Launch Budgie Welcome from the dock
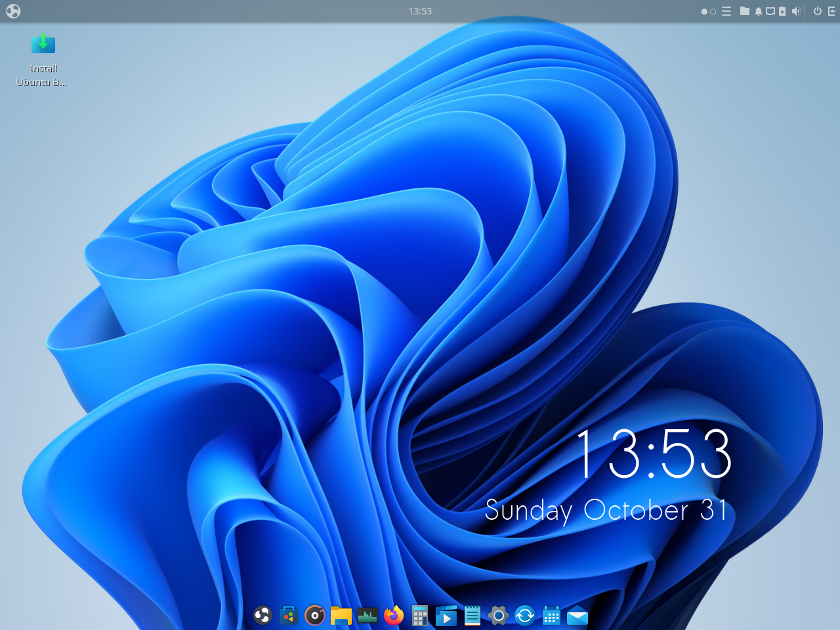Viewport: 840px width, 630px height. pos(262,616)
